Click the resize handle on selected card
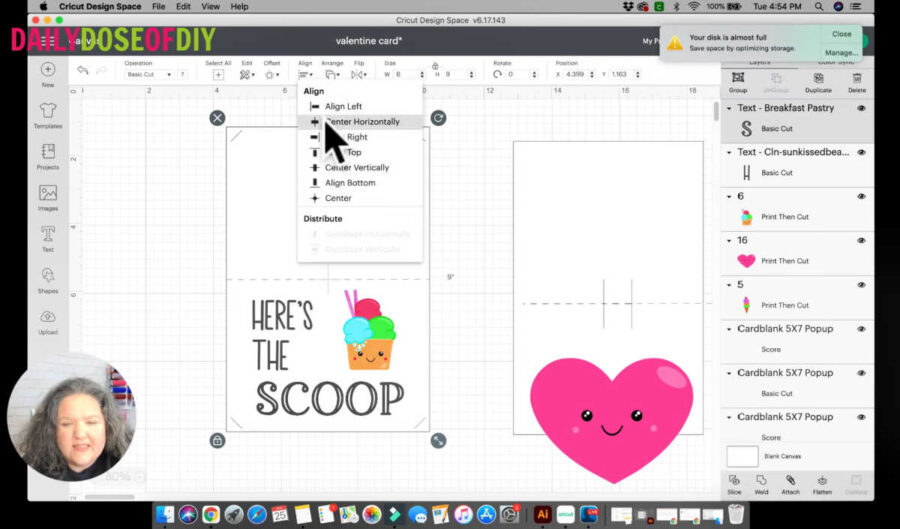 [439, 441]
